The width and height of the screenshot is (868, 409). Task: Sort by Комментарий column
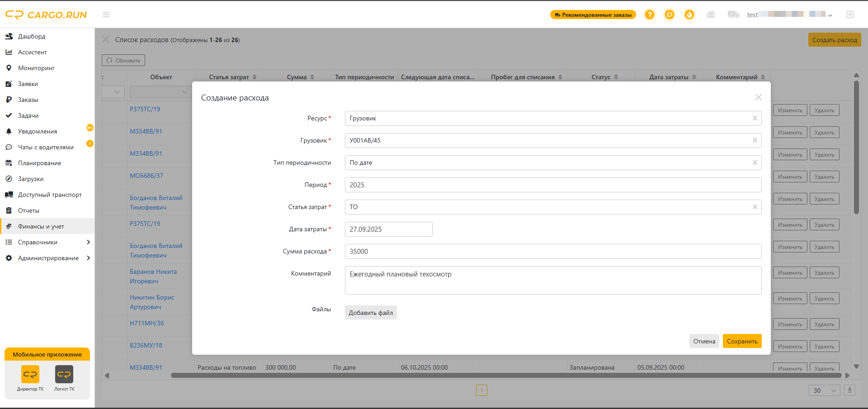pyautogui.click(x=763, y=77)
